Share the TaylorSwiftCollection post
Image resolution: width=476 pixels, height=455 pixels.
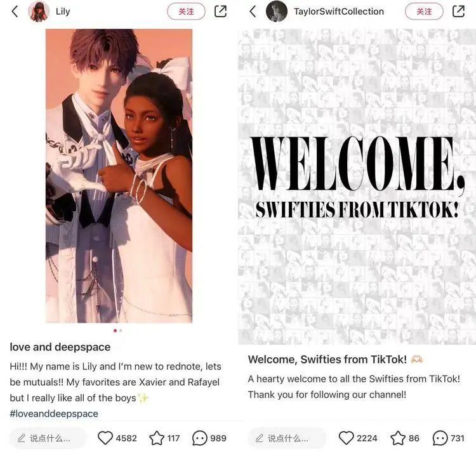[x=458, y=11]
